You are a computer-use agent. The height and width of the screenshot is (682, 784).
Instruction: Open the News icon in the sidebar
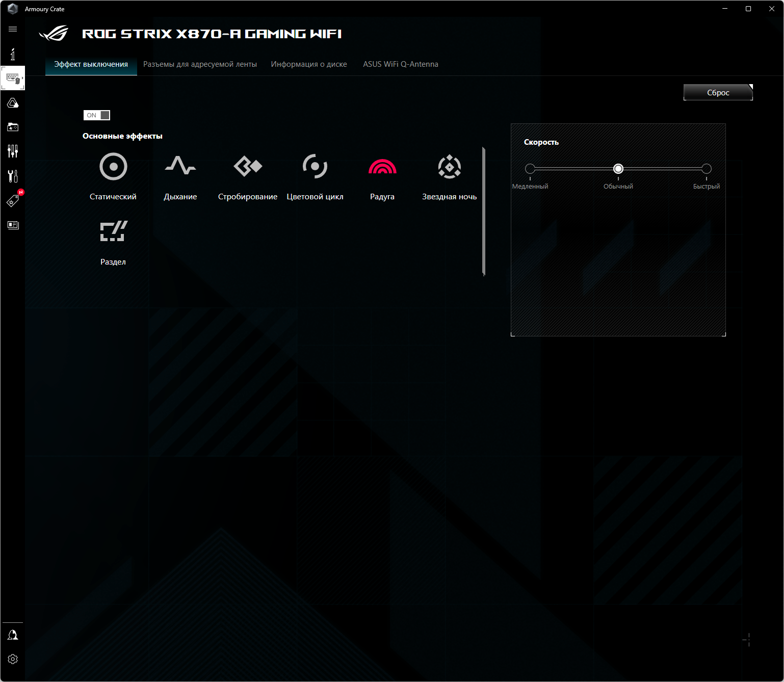point(13,225)
